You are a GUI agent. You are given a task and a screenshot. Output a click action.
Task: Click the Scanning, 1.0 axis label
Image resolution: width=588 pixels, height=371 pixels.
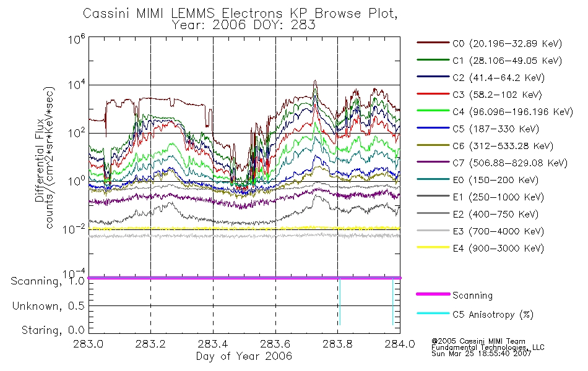tap(48, 281)
